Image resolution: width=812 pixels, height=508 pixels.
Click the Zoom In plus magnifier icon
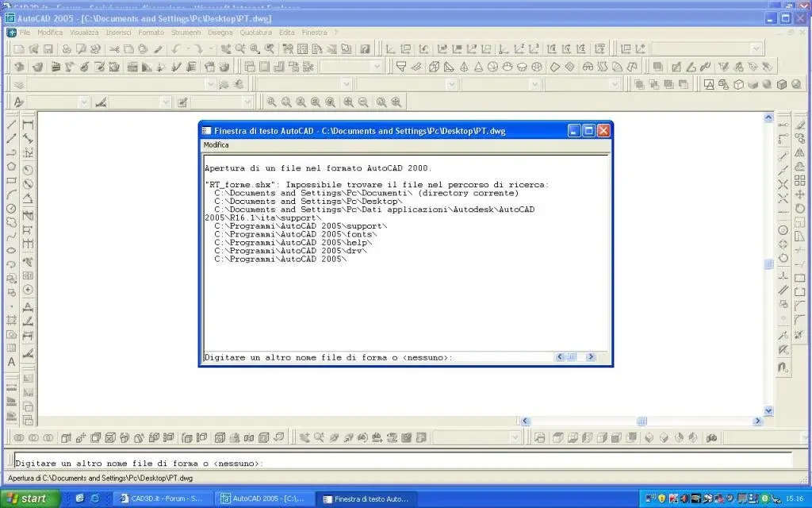[349, 102]
